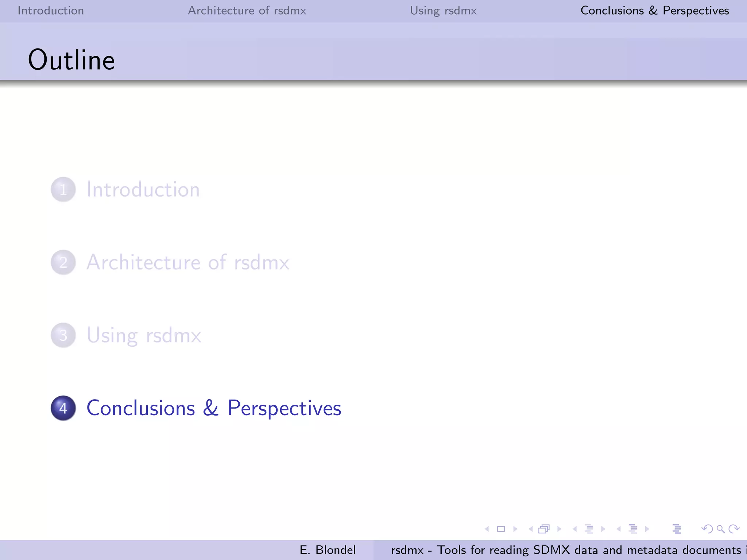Click the stacked frames navigation icon
Screen dimensions: 747x560
(544, 529)
